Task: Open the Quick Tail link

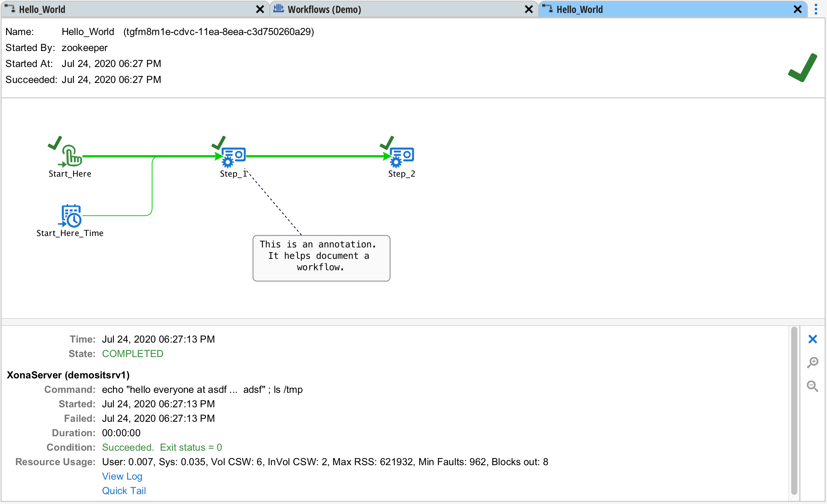Action: click(124, 491)
